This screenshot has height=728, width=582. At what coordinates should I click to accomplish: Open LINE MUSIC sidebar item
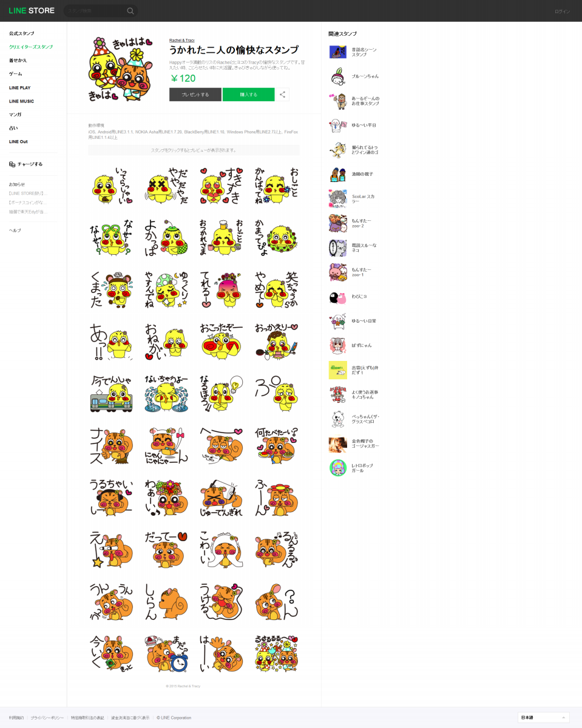[x=21, y=101]
